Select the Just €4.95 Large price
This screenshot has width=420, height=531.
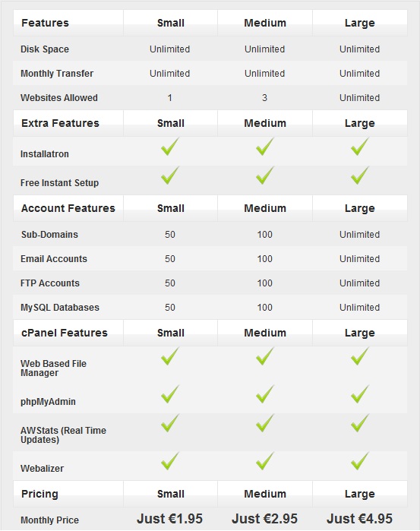point(359,519)
